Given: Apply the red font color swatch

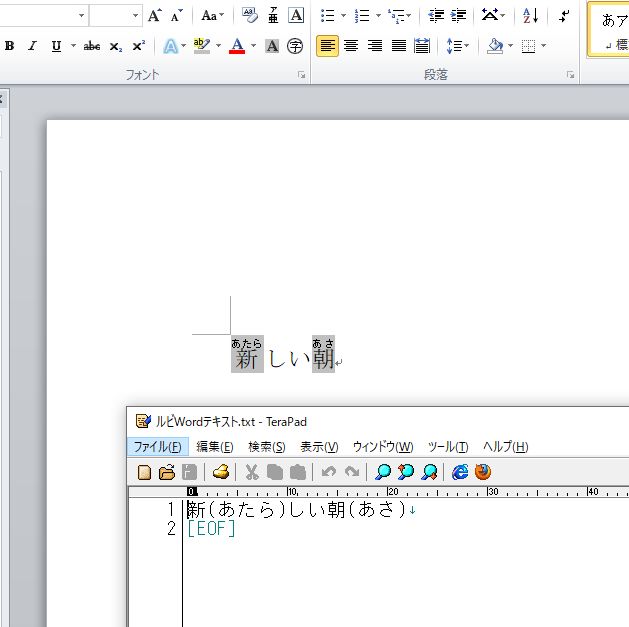Looking at the screenshot, I should (237, 46).
